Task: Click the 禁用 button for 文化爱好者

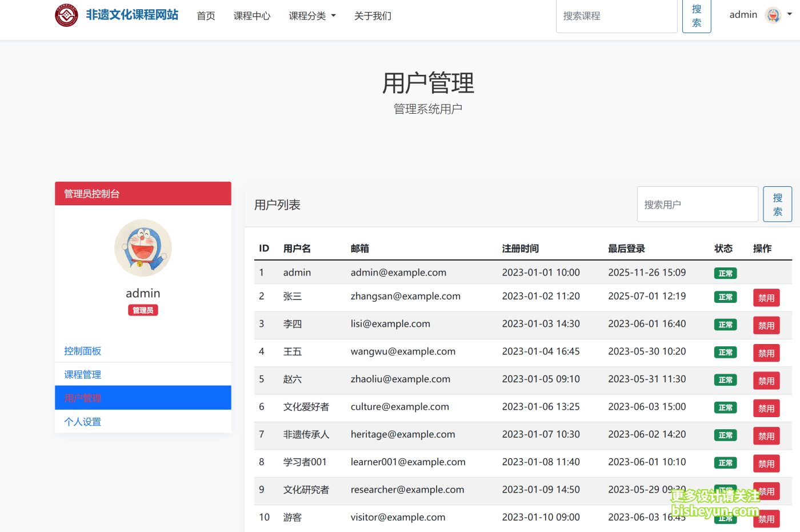Action: tap(766, 408)
